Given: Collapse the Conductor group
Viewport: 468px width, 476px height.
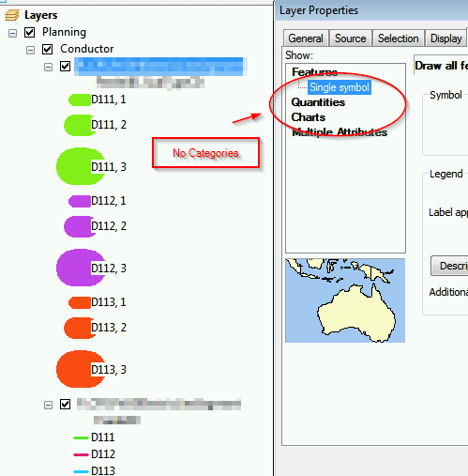Looking at the screenshot, I should pos(30,50).
